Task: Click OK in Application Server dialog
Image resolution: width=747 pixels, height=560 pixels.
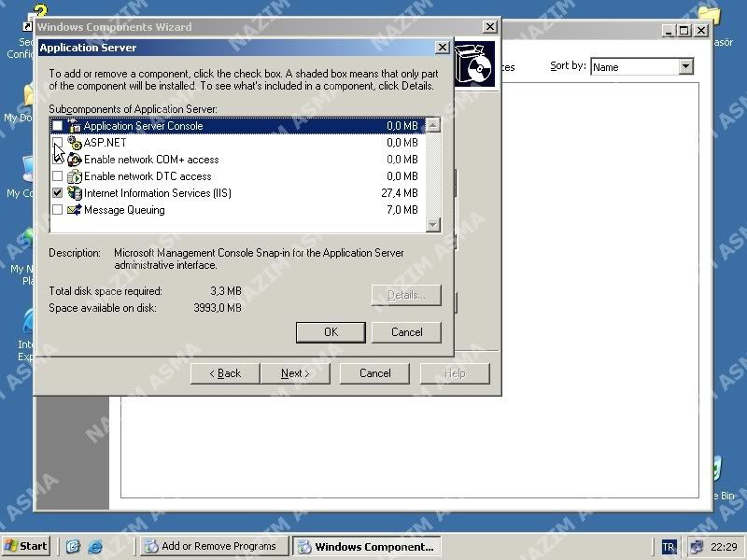Action: coord(331,332)
